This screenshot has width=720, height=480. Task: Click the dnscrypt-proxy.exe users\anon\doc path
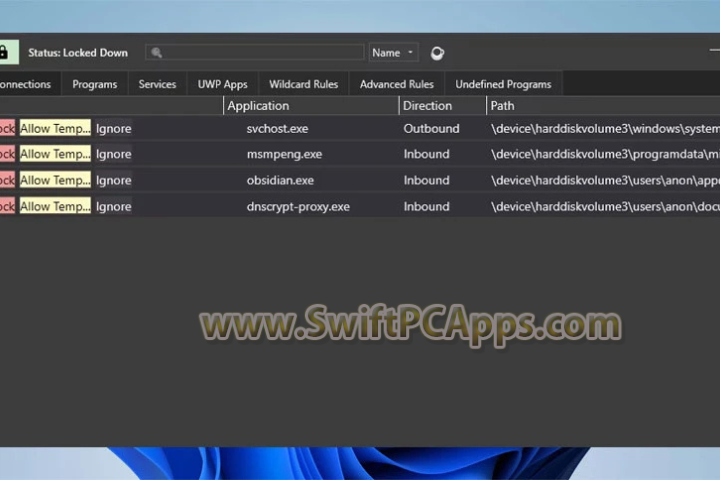point(605,207)
